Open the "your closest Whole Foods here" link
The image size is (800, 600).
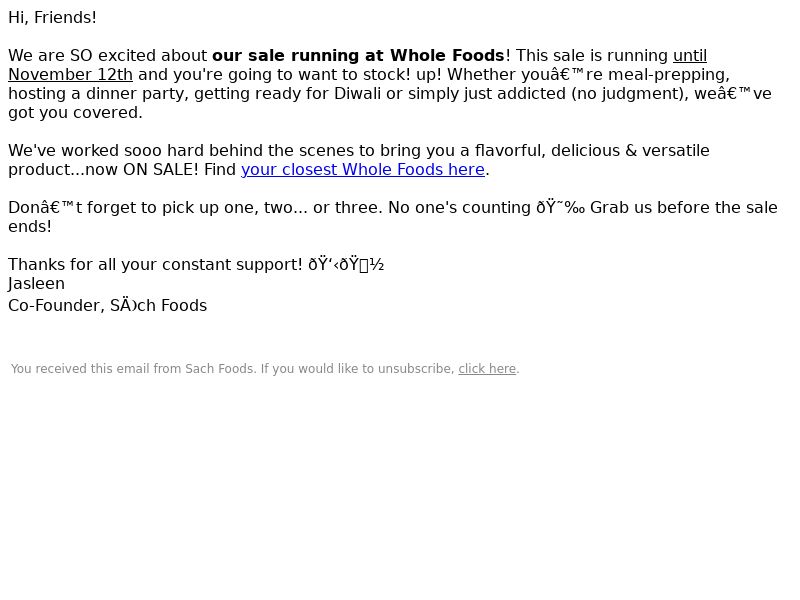coord(363,169)
